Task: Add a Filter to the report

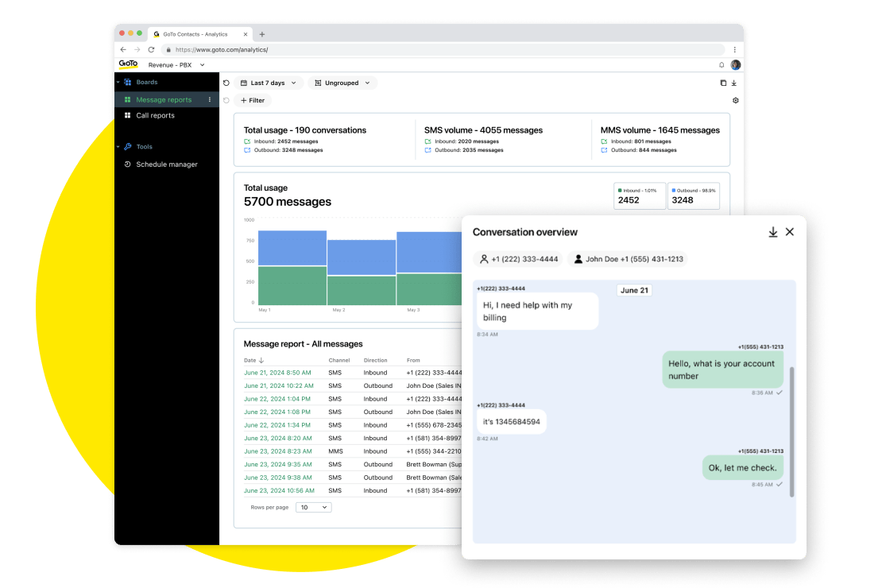Action: coord(252,100)
